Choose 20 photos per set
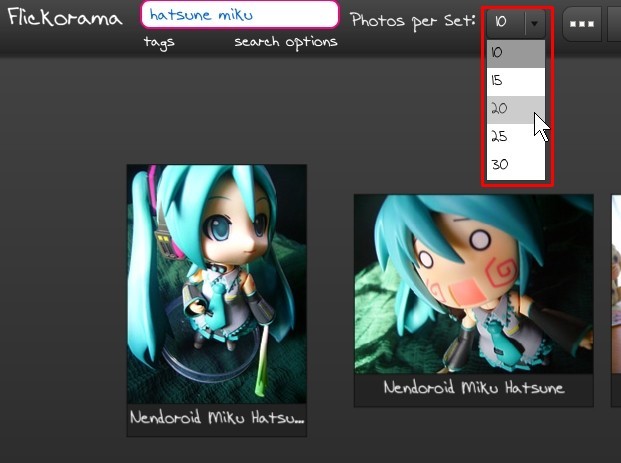Viewport: 621px width, 463px height. (x=516, y=110)
